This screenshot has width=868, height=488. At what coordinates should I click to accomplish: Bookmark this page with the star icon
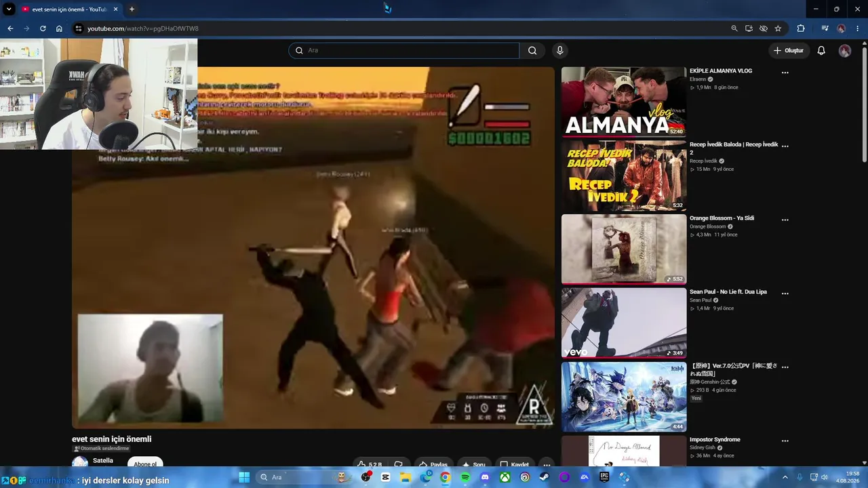(778, 28)
